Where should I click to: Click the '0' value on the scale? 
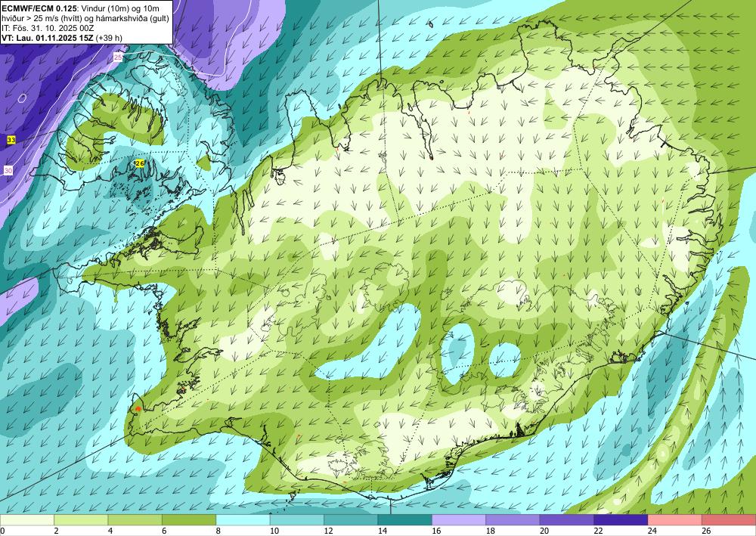(2, 531)
